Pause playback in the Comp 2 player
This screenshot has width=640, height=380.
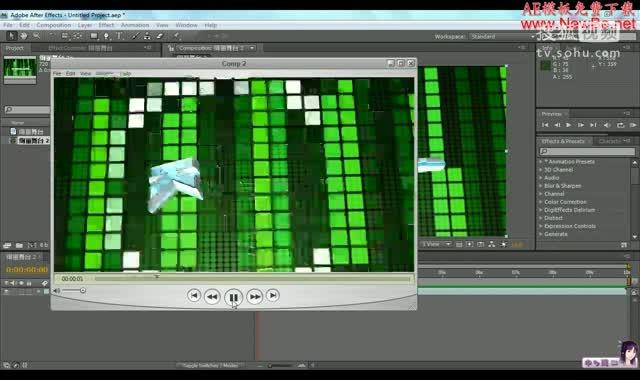pos(233,297)
